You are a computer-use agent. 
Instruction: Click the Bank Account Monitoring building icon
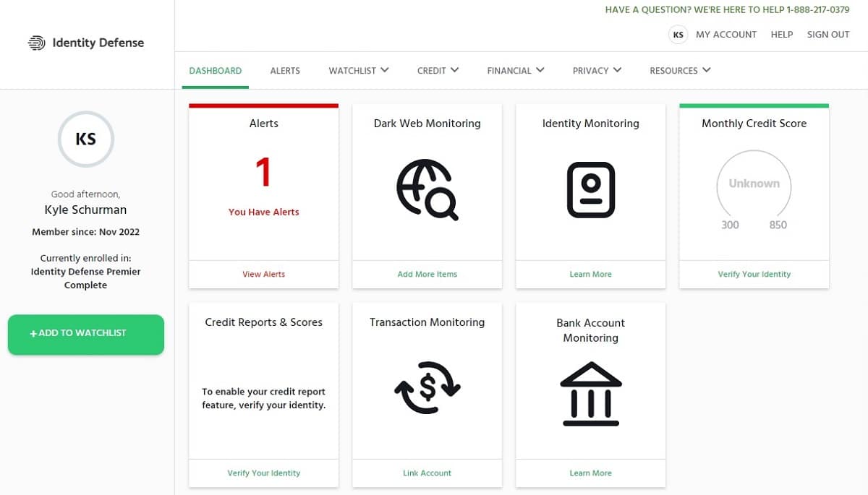591,393
